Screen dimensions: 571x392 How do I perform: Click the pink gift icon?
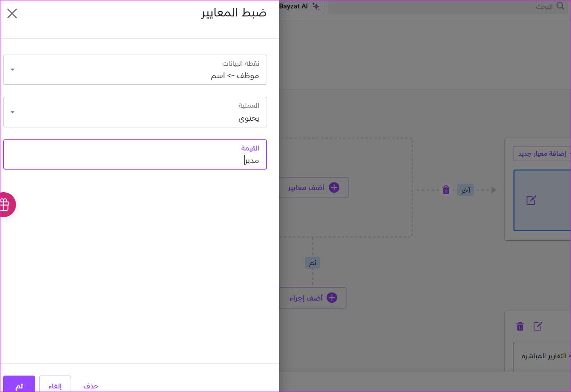pos(4,204)
